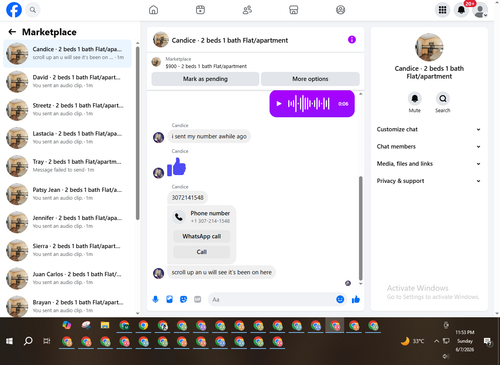Click the Mute bell icon

point(415,99)
